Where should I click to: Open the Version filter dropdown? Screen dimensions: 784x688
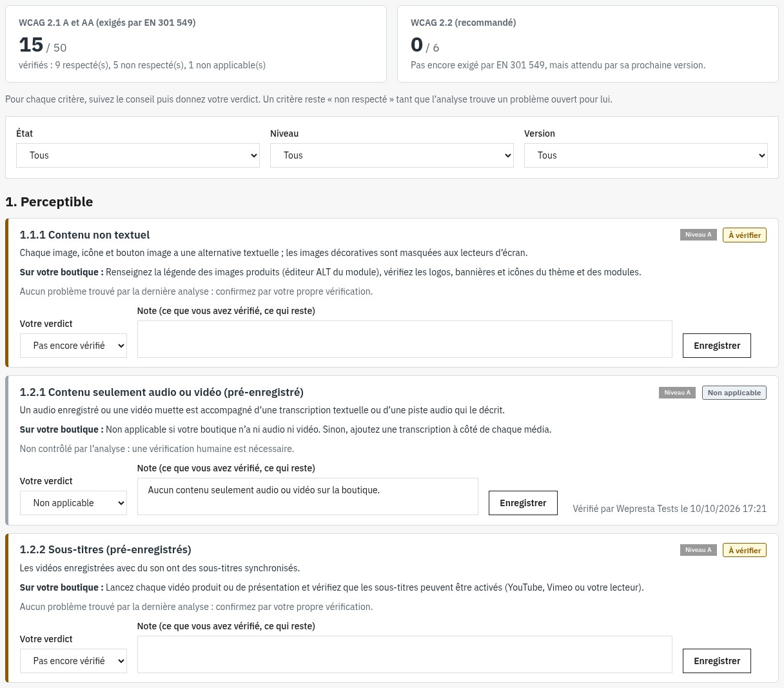tap(646, 155)
